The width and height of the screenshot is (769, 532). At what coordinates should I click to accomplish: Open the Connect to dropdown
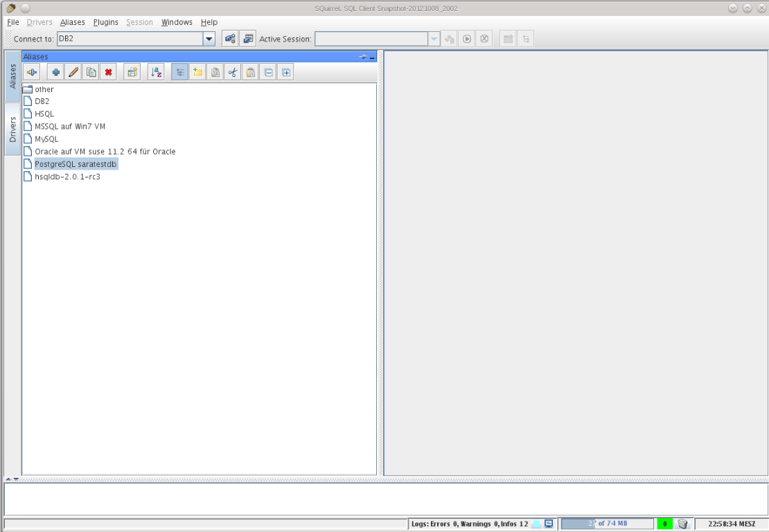tap(210, 38)
